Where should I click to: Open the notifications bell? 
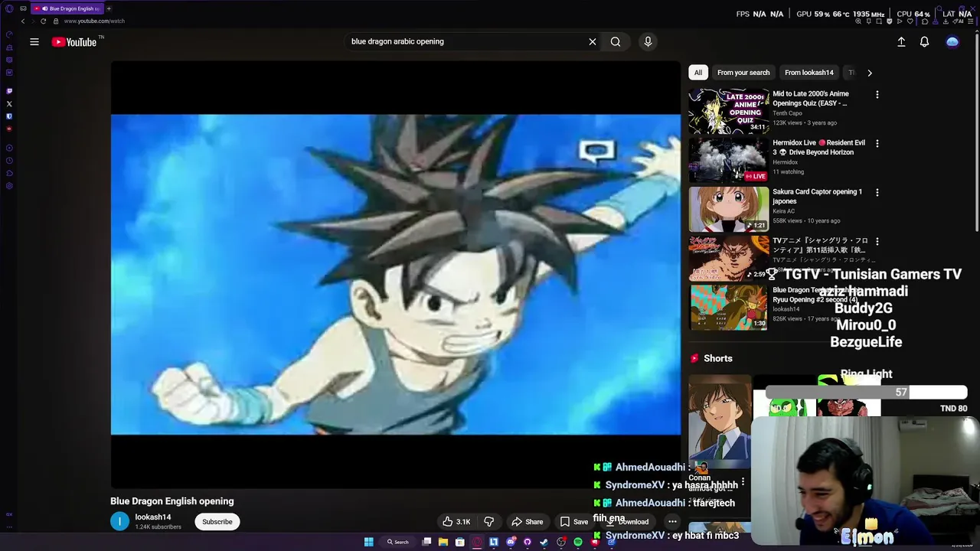924,42
